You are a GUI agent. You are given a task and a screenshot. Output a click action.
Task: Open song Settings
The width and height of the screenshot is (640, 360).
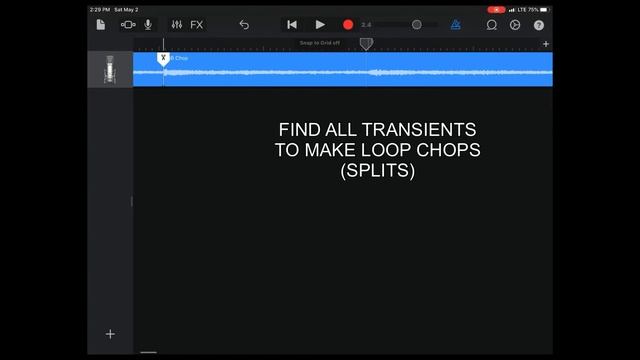[515, 25]
